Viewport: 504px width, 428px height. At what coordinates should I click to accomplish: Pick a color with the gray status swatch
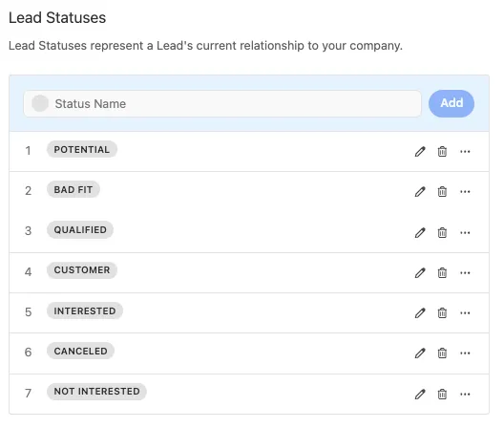pos(40,103)
